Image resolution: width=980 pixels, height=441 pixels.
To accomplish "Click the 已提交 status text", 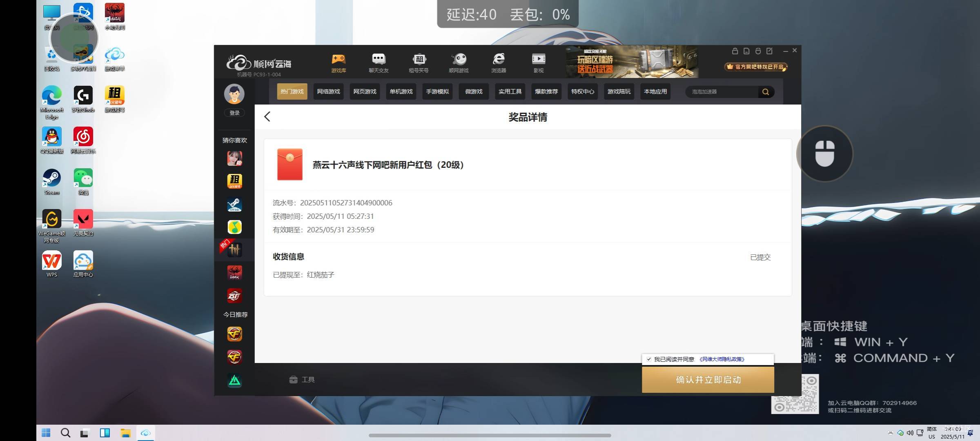I will click(x=760, y=257).
